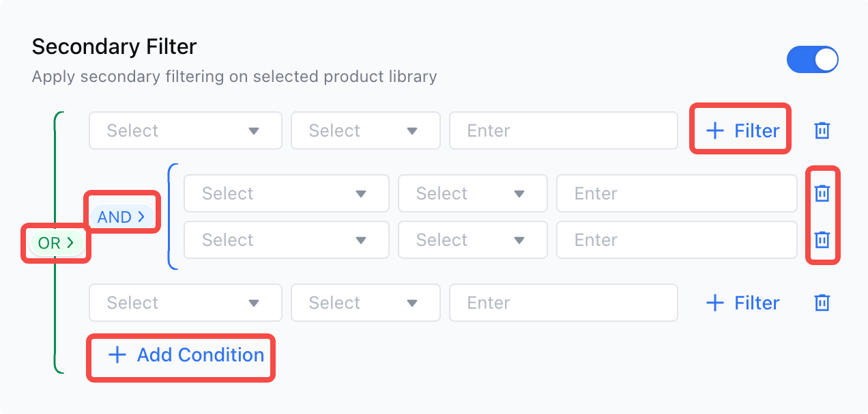Turn off the Secondary Filter switch
The image size is (868, 414).
pos(812,59)
